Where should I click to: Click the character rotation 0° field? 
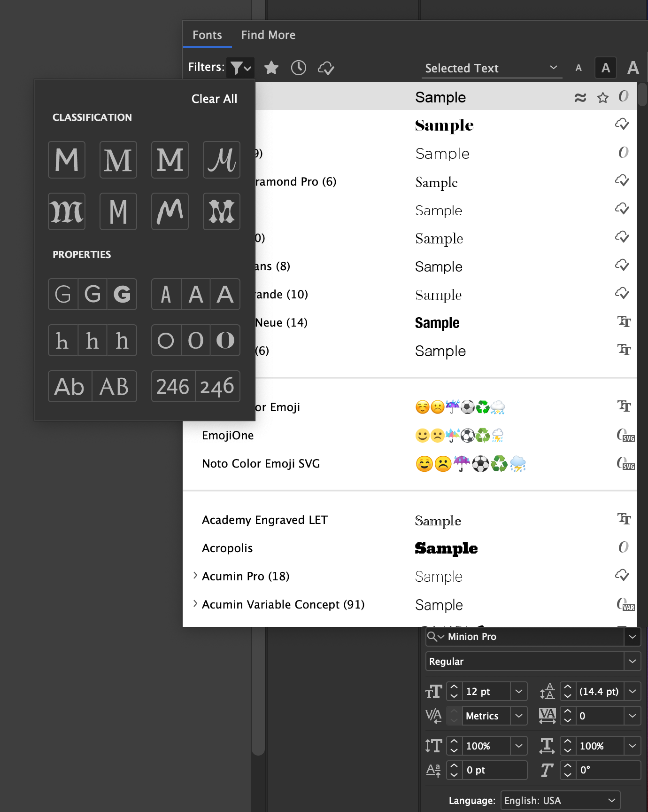(609, 770)
